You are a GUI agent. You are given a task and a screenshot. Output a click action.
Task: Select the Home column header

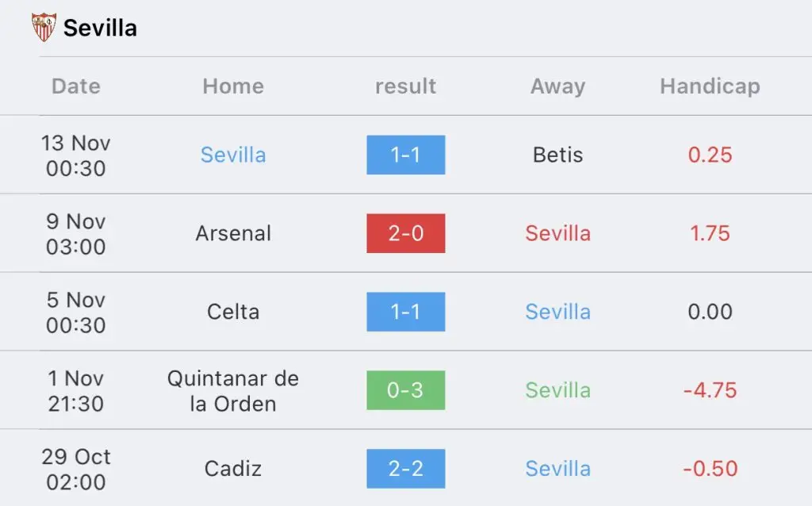[233, 86]
